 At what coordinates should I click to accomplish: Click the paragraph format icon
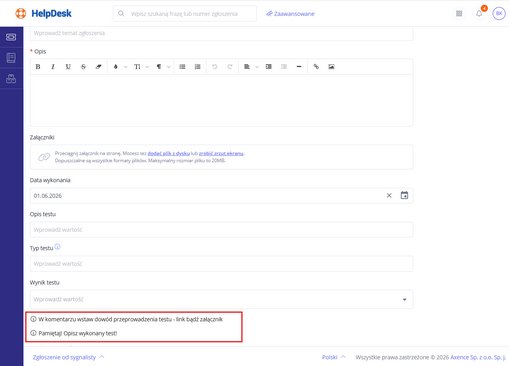[159, 67]
